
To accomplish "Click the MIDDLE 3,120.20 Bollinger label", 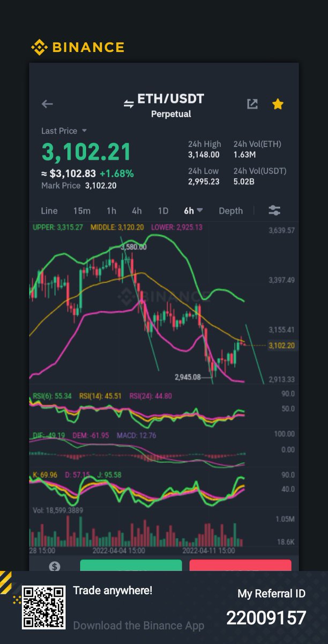I will [x=117, y=227].
